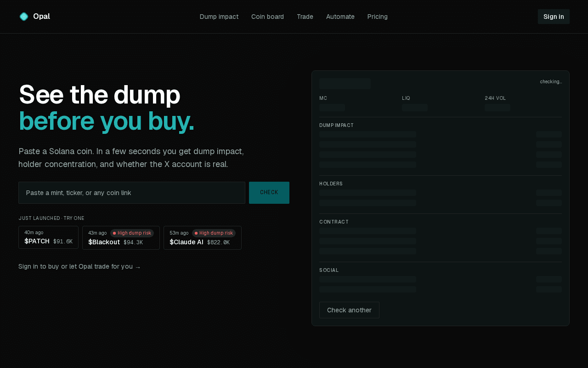Viewport: 588px width, 368px height.
Task: Click the CHECK button
Action: [269, 193]
